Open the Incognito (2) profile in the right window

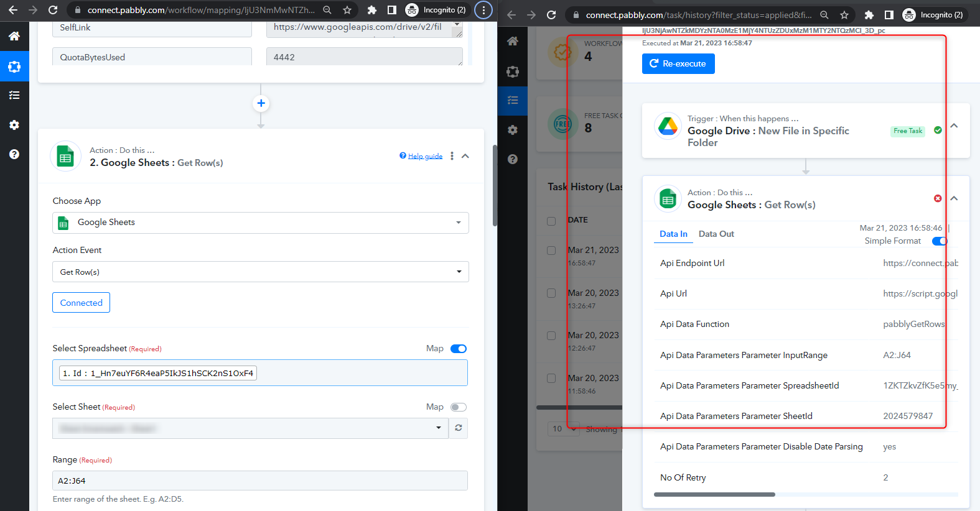coord(933,15)
